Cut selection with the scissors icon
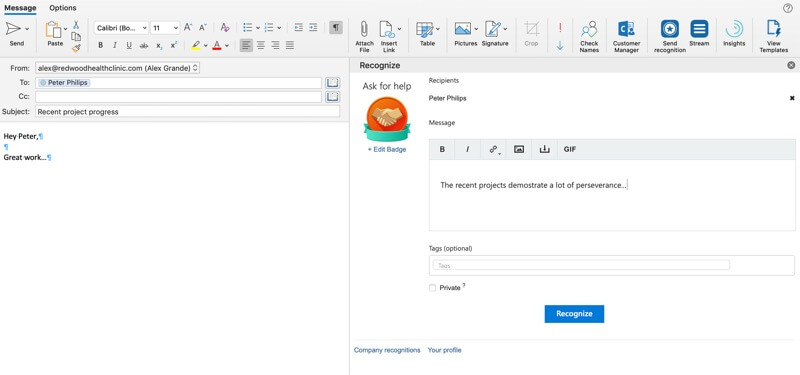Viewport: 800px width, 375px height. [x=76, y=24]
